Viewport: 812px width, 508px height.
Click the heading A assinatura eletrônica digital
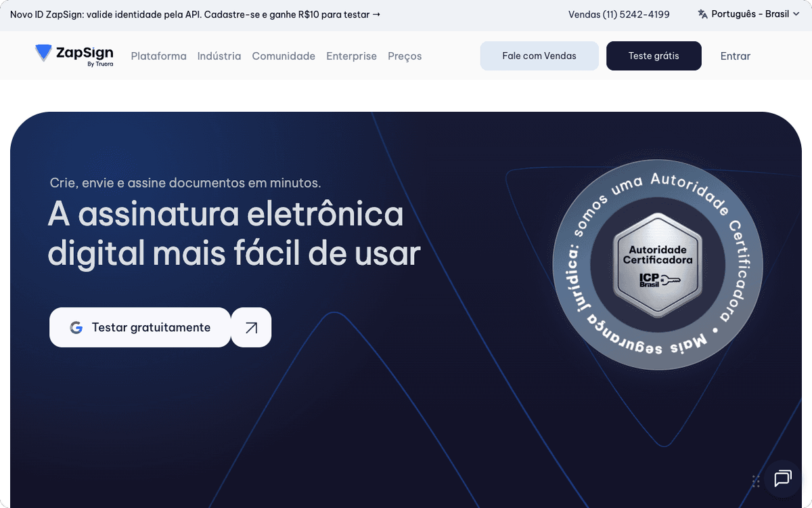(234, 234)
